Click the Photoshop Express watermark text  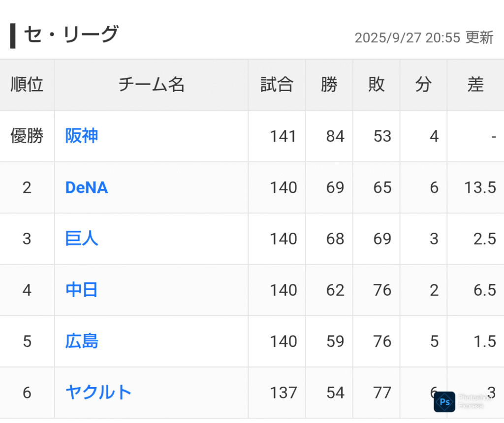pyautogui.click(x=475, y=402)
